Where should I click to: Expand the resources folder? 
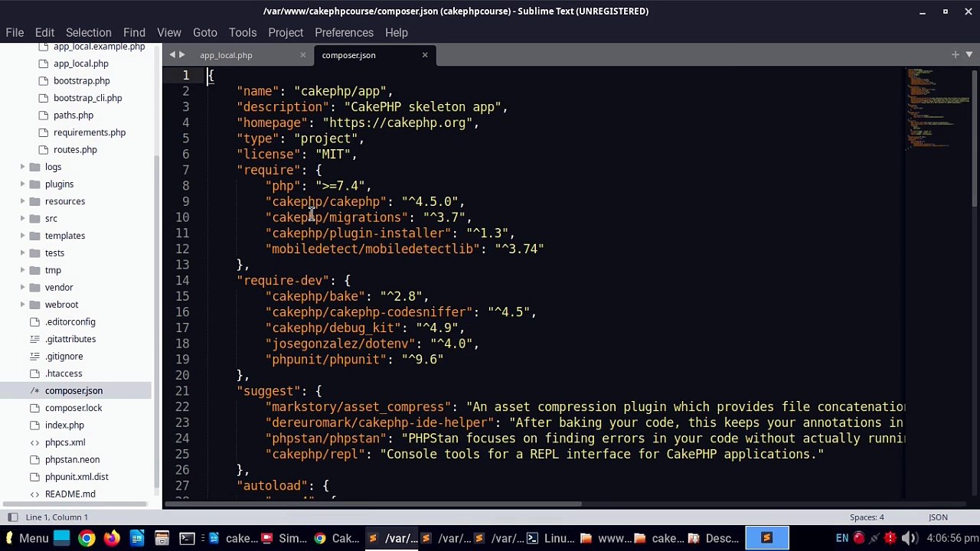tap(22, 201)
